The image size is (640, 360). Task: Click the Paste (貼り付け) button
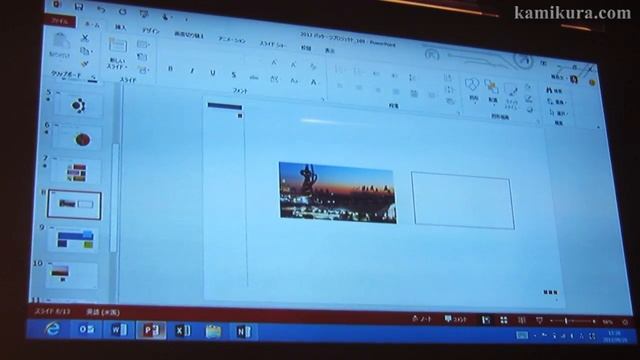coord(60,45)
